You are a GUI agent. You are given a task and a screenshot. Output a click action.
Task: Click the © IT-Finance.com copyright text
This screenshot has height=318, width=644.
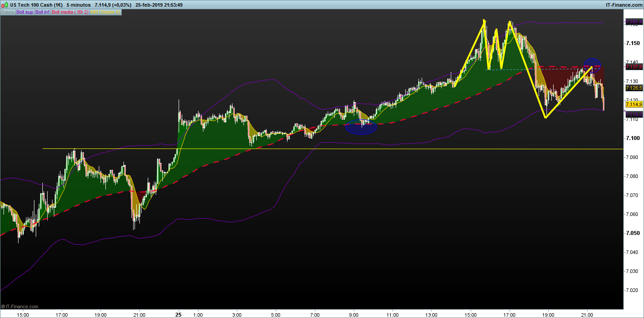[x=20, y=307]
